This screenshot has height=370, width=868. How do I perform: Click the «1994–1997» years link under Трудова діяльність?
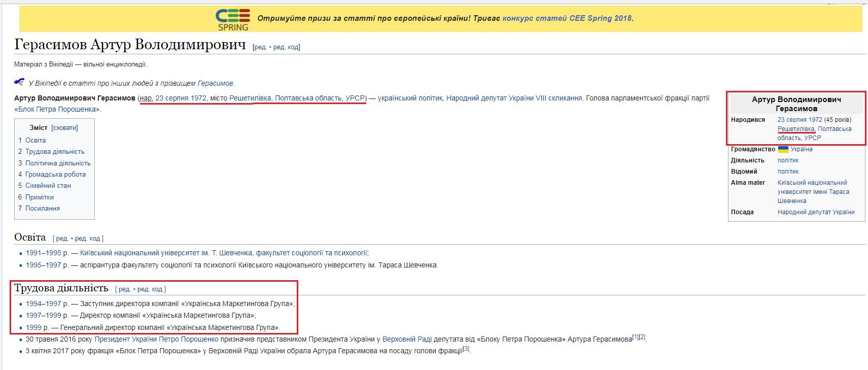pos(43,304)
